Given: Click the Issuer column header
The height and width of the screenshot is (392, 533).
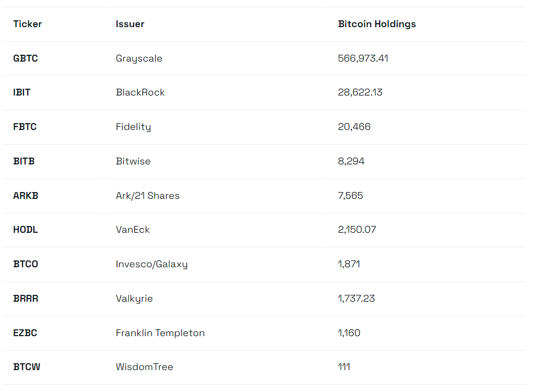Looking at the screenshot, I should pos(130,24).
